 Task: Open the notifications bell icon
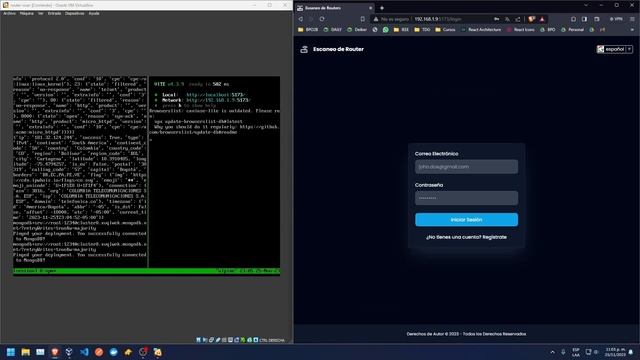pyautogui.click(x=631, y=352)
